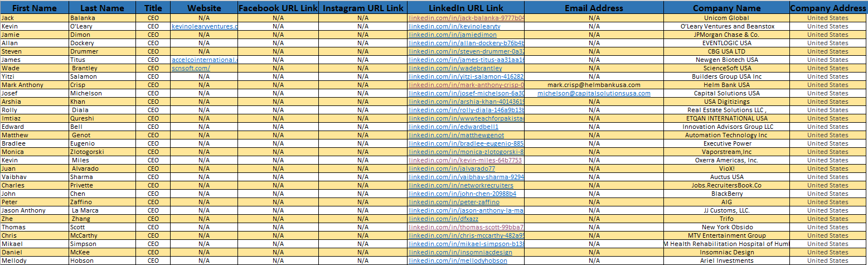Click the Title column header
This screenshot has height=265, width=868.
tap(153, 8)
